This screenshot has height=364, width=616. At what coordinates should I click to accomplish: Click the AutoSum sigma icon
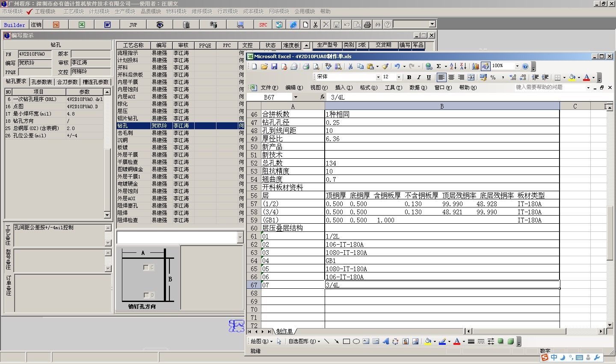coord(438,66)
